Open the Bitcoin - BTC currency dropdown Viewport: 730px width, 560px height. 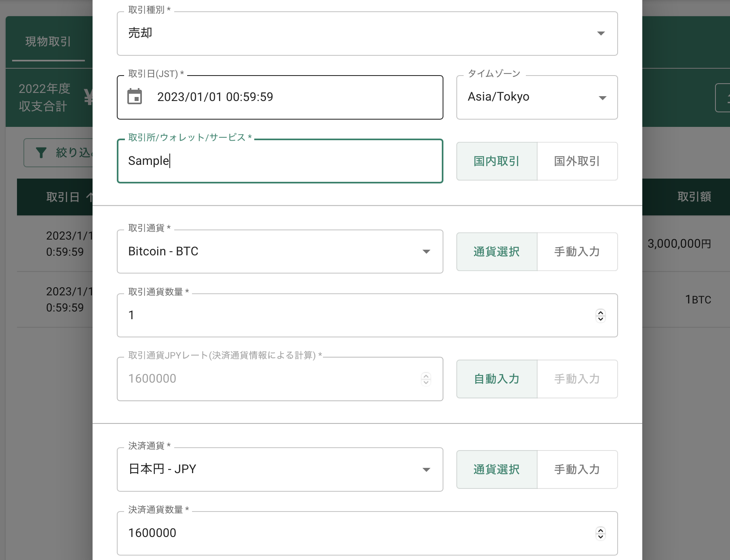pyautogui.click(x=280, y=251)
